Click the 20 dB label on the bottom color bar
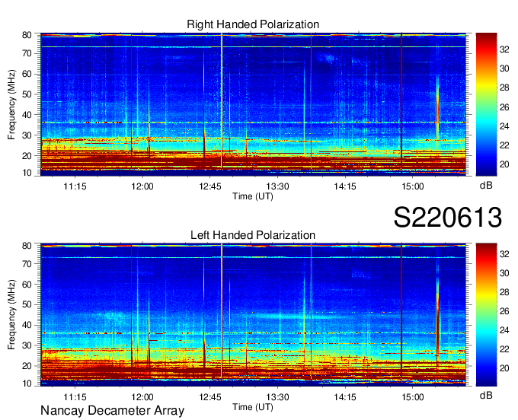Screen dimensions: 518x420 (504, 368)
